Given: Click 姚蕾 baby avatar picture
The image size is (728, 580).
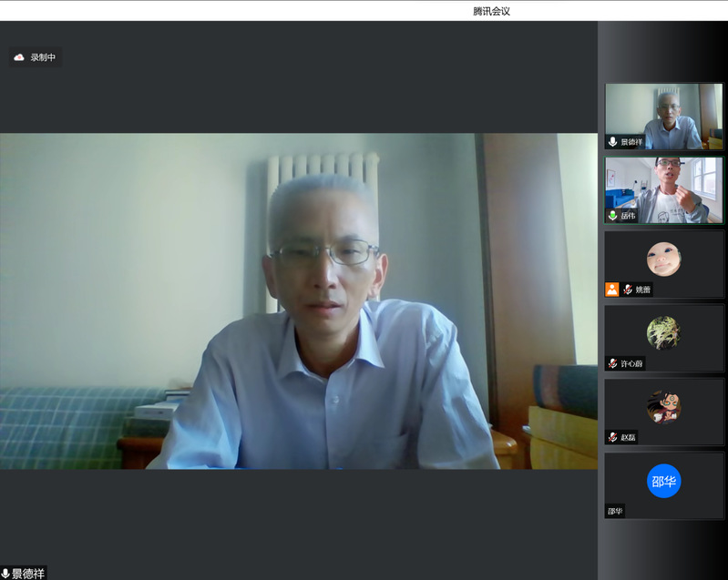Looking at the screenshot, I should (663, 259).
